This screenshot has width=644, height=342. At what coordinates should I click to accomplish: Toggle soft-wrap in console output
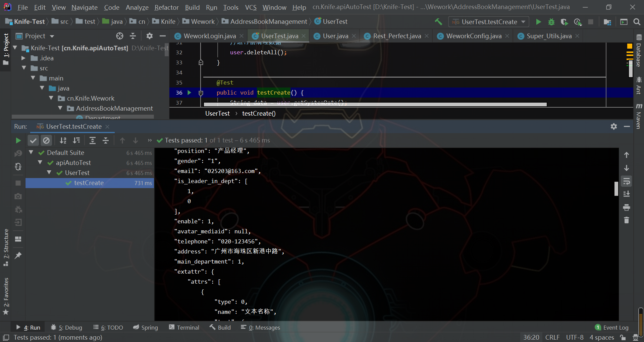point(626,181)
